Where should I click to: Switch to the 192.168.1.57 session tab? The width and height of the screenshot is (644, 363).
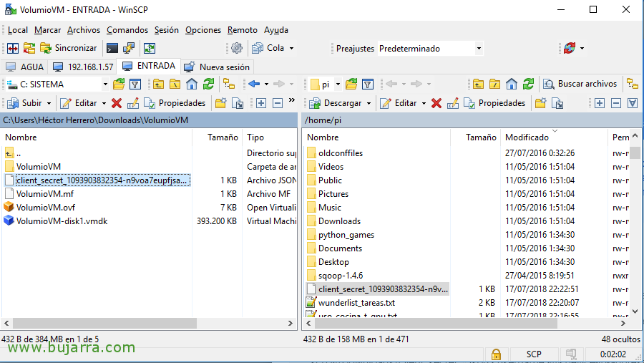point(84,67)
